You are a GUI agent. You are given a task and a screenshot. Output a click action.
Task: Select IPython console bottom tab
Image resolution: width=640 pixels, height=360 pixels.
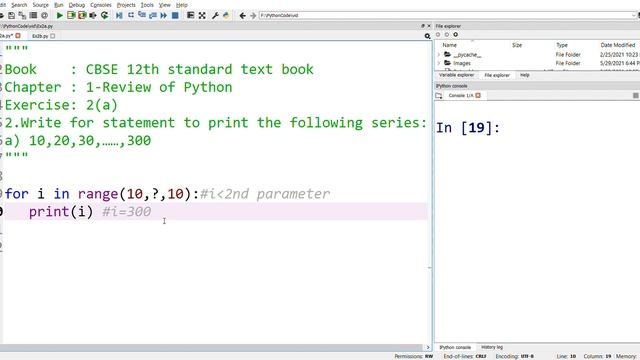455,347
